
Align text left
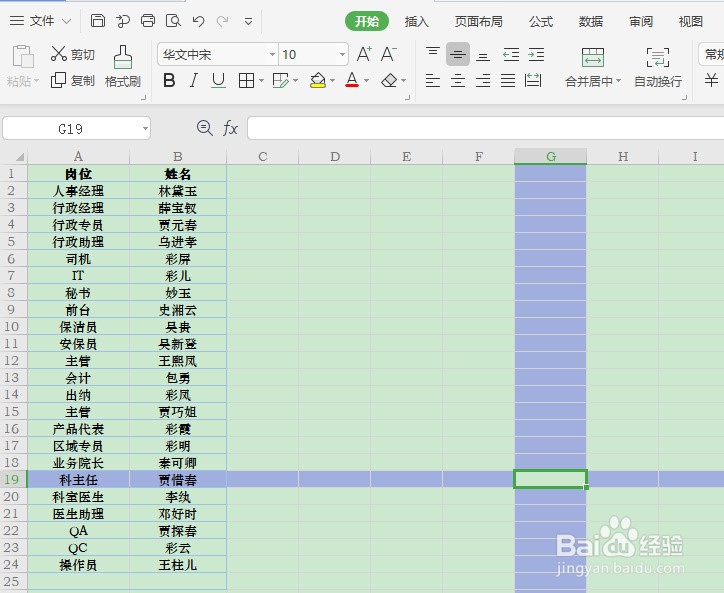(x=433, y=81)
